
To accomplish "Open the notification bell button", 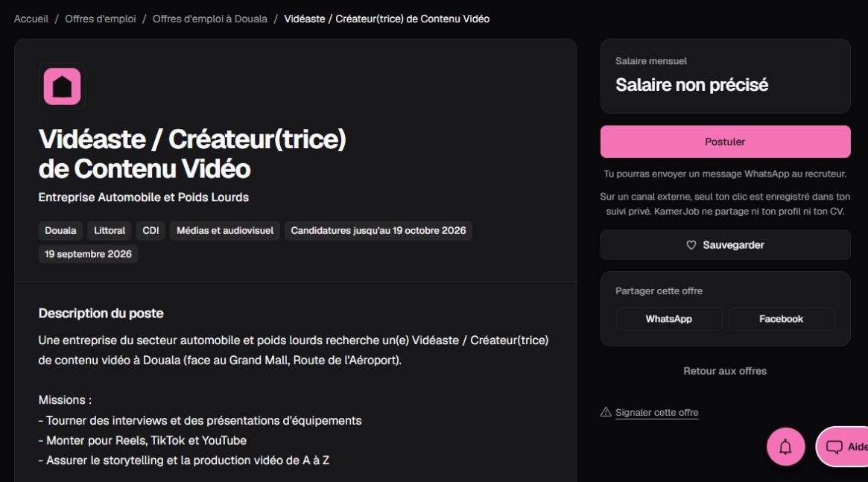I will pos(785,446).
